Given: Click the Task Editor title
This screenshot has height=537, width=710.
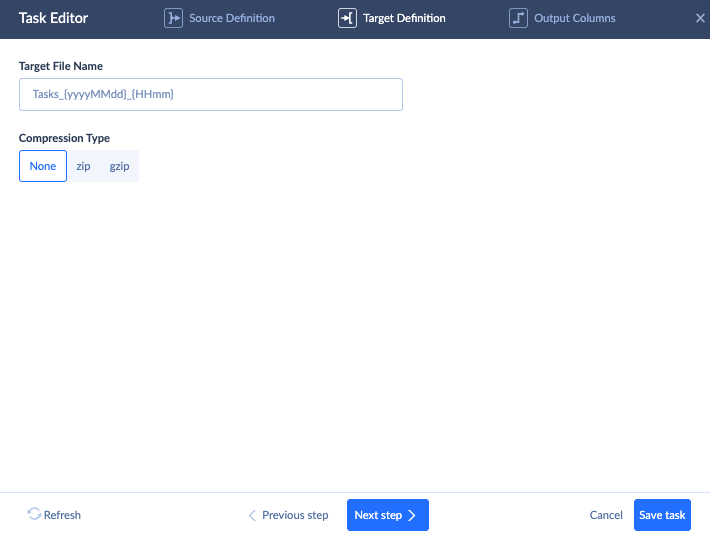Looking at the screenshot, I should tap(53, 18).
